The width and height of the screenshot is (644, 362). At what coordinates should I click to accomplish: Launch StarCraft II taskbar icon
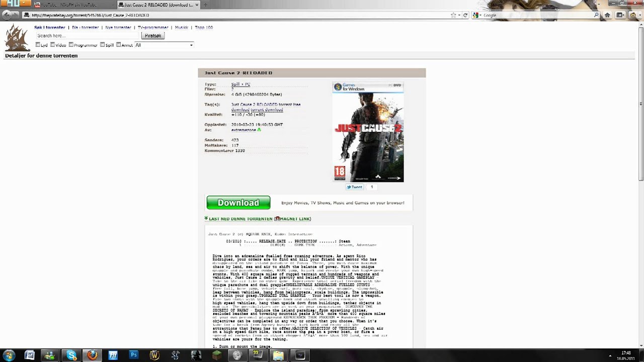coord(175,355)
